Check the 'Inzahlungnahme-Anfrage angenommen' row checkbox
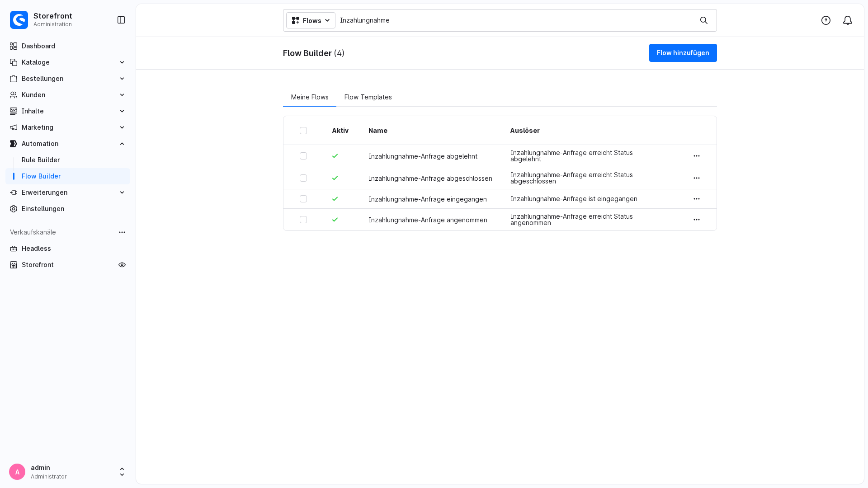Viewport: 868px width, 488px height. pyautogui.click(x=303, y=220)
